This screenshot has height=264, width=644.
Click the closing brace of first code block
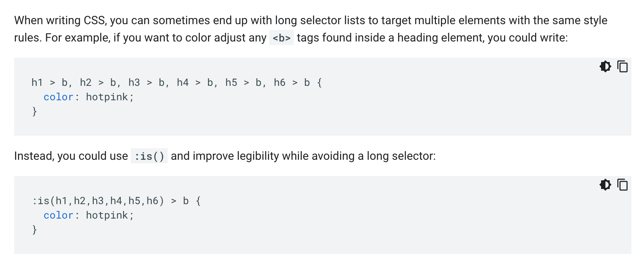pos(35,111)
